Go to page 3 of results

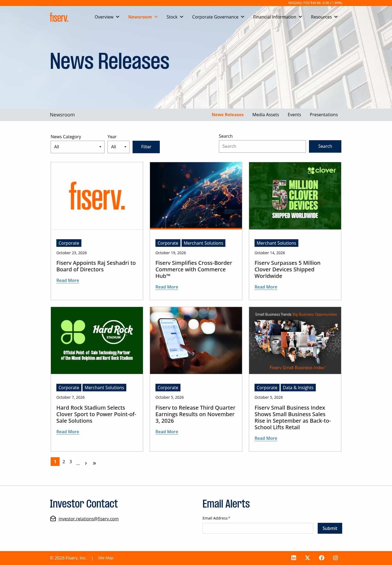71,462
